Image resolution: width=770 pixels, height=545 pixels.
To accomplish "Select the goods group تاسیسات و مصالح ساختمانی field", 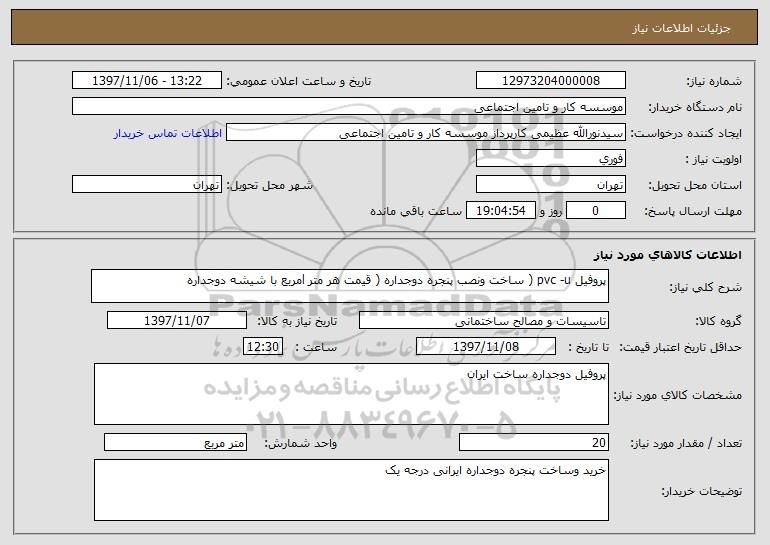I will pyautogui.click(x=484, y=321).
